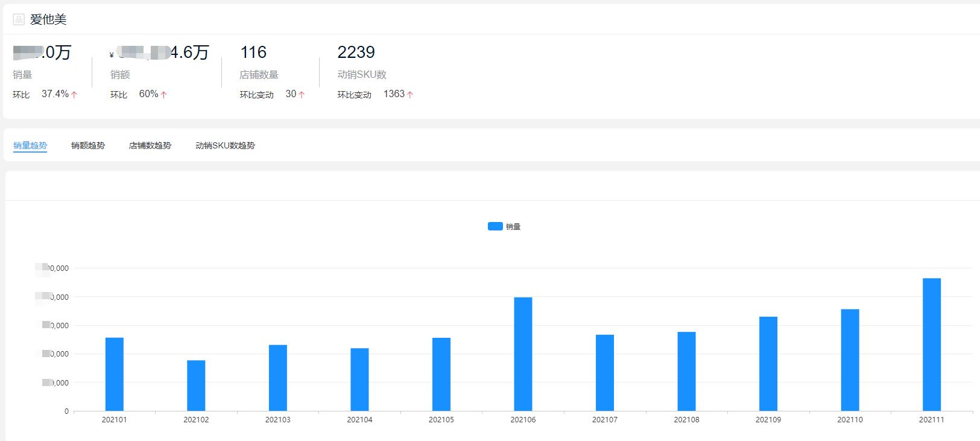Open the 店铺数趋势 tab
This screenshot has height=441, width=980.
150,145
